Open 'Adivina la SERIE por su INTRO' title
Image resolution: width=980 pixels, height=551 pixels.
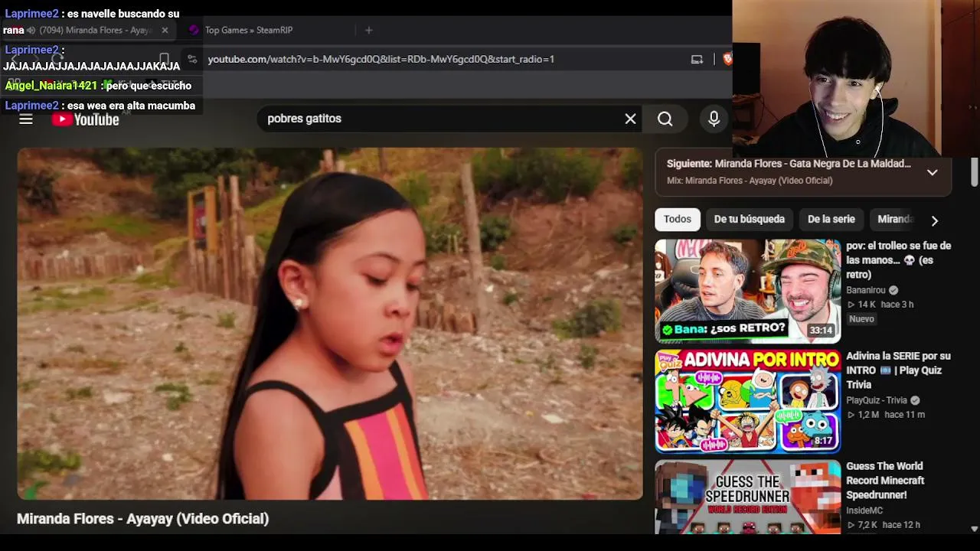899,370
